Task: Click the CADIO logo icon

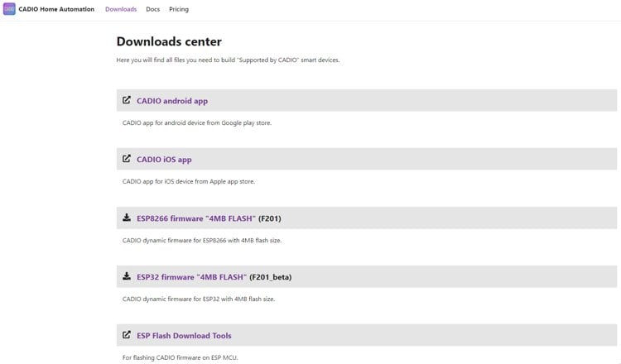Action: [9, 9]
